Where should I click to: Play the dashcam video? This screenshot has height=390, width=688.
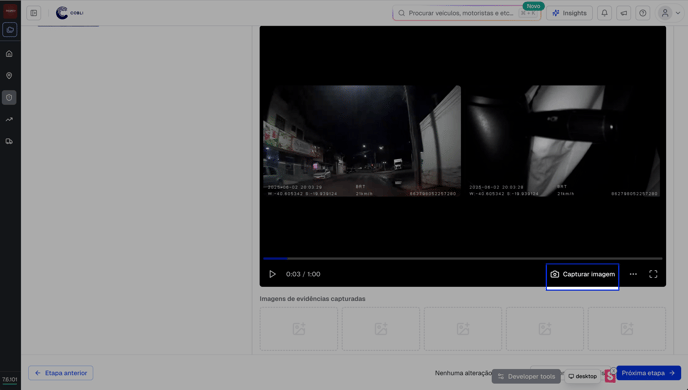pos(272,274)
